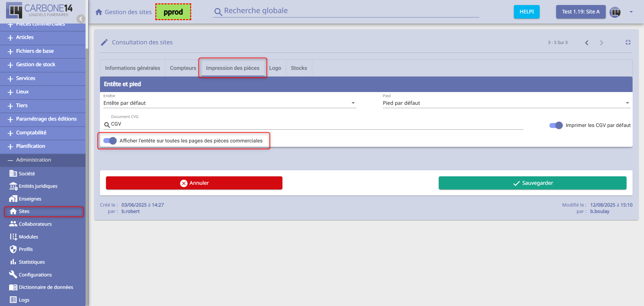Collapse the left sidebar with chevron
This screenshot has height=306, width=644.
80,19
